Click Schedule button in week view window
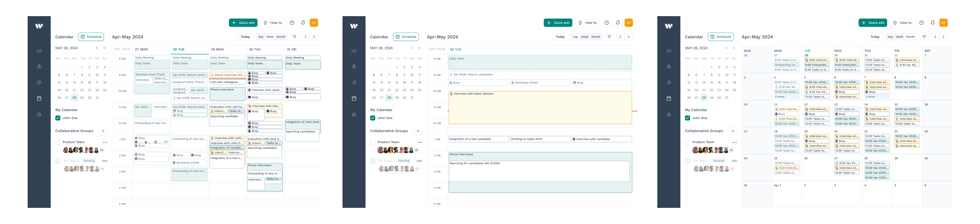 point(91,37)
